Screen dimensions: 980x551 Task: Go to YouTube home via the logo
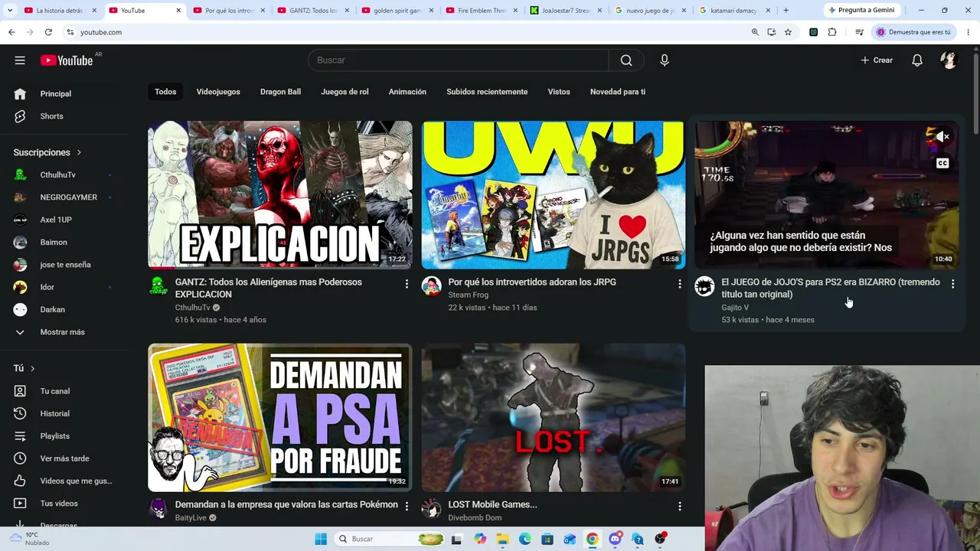(x=67, y=60)
